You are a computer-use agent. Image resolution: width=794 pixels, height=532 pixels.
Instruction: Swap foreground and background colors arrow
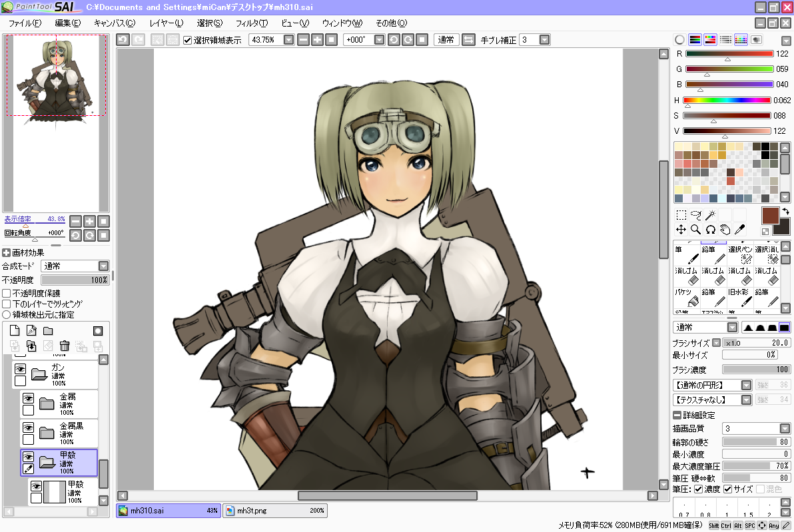pyautogui.click(x=785, y=211)
